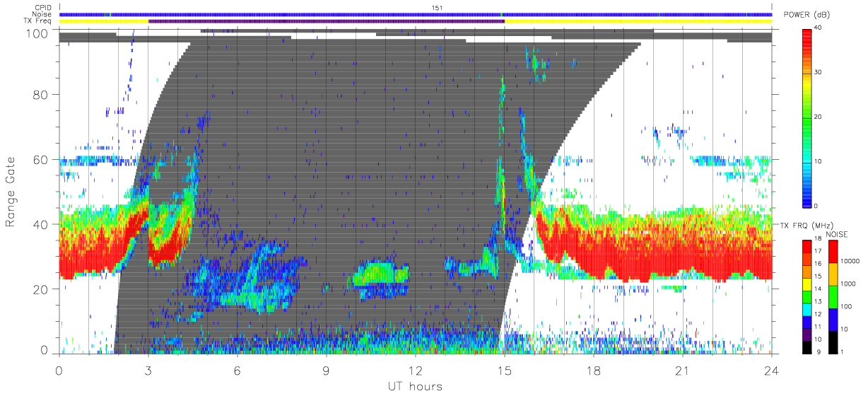Screen dimensions: 868x401
Task: Click the Range Gate tick label '60'
Action: pos(42,159)
